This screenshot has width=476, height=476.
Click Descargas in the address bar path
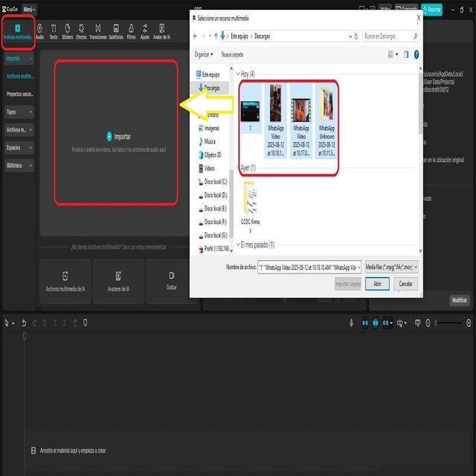(263, 36)
